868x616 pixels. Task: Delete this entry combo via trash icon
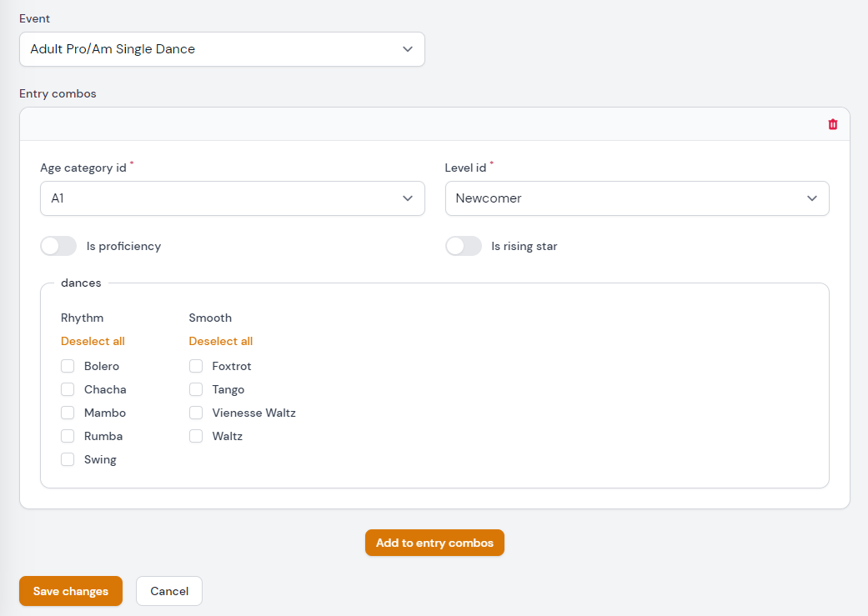(x=832, y=123)
